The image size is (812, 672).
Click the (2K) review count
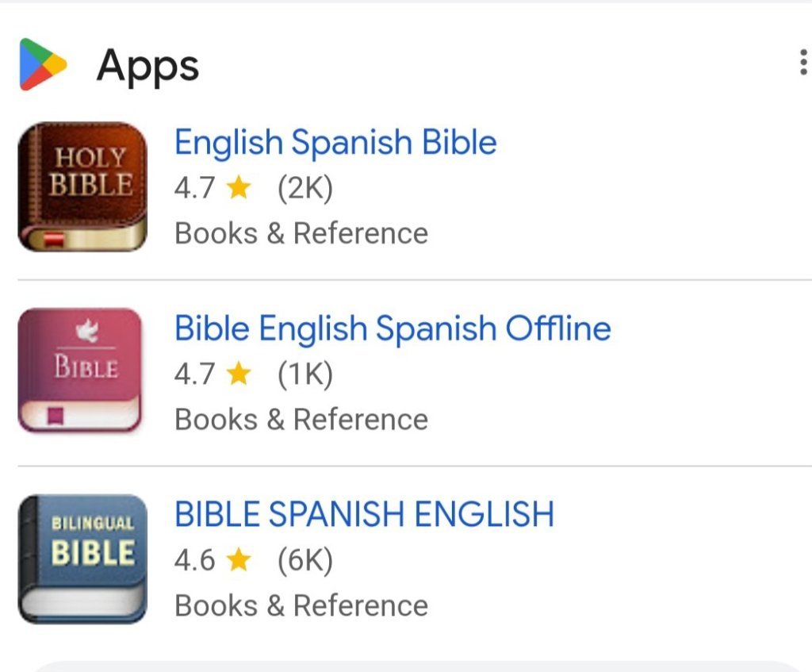[305, 189]
